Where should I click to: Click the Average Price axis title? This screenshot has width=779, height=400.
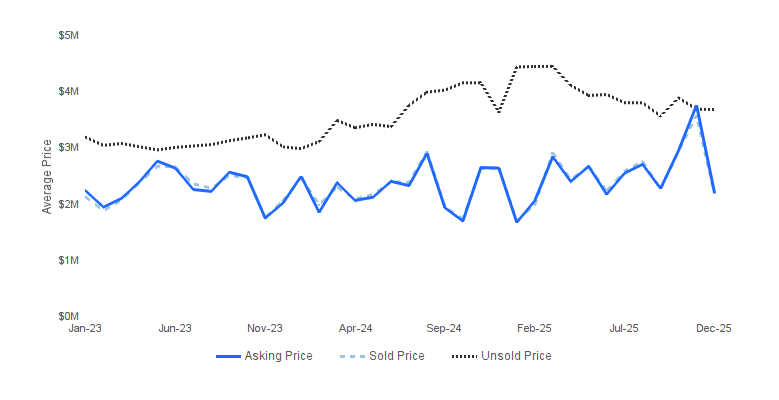[x=46, y=176]
